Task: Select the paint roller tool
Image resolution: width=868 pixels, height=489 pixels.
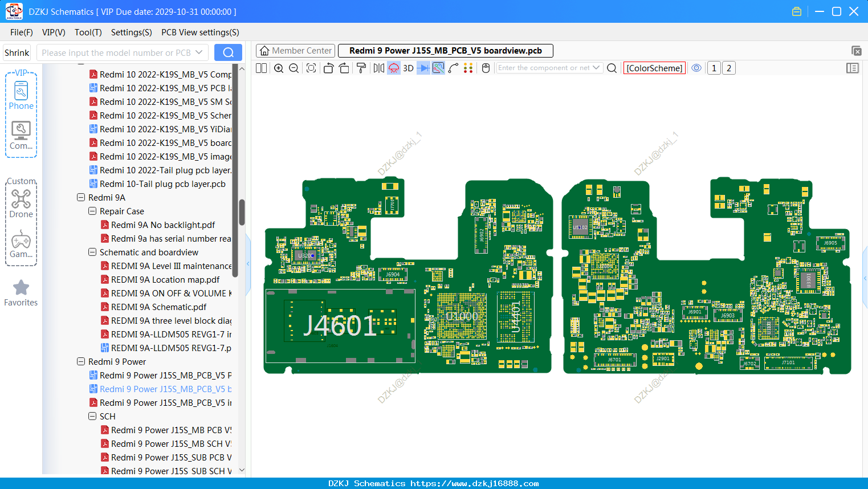Action: tap(361, 68)
